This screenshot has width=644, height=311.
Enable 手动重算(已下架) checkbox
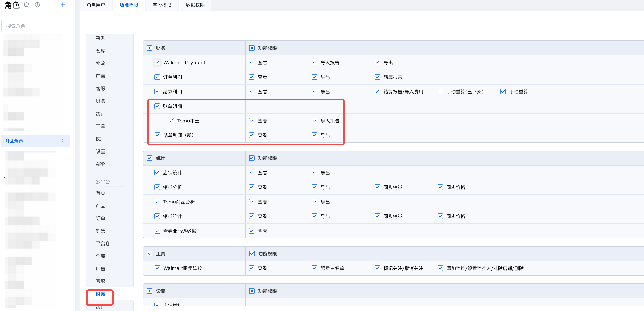(x=440, y=92)
